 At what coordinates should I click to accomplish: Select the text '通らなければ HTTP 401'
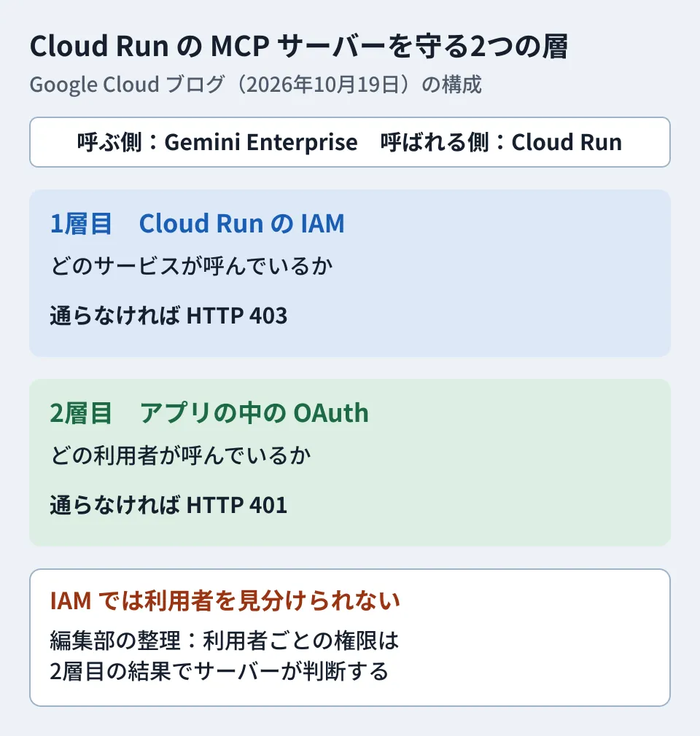[168, 505]
